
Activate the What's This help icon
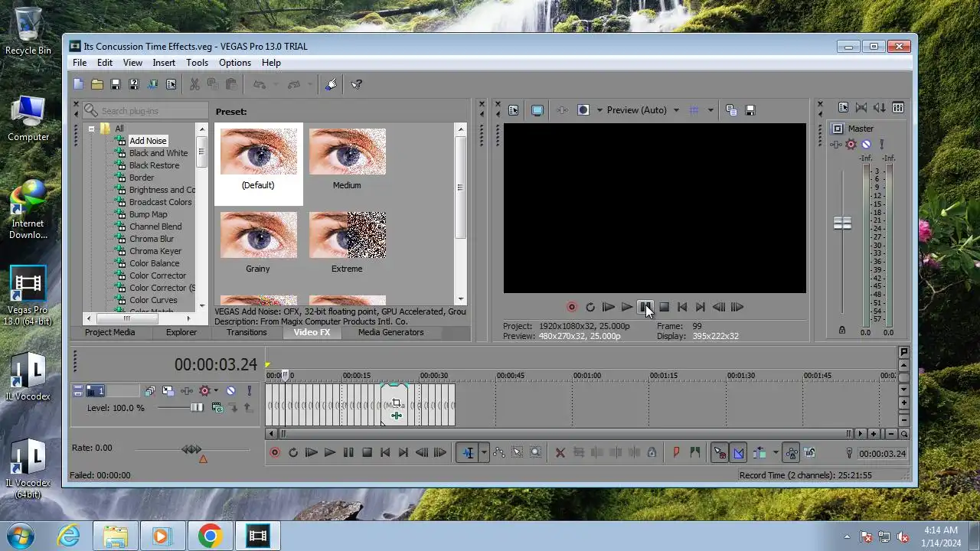tap(357, 84)
